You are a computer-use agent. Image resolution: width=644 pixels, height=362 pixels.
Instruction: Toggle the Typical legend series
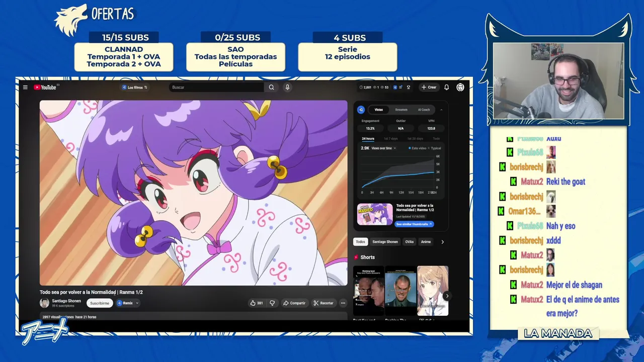pos(435,148)
